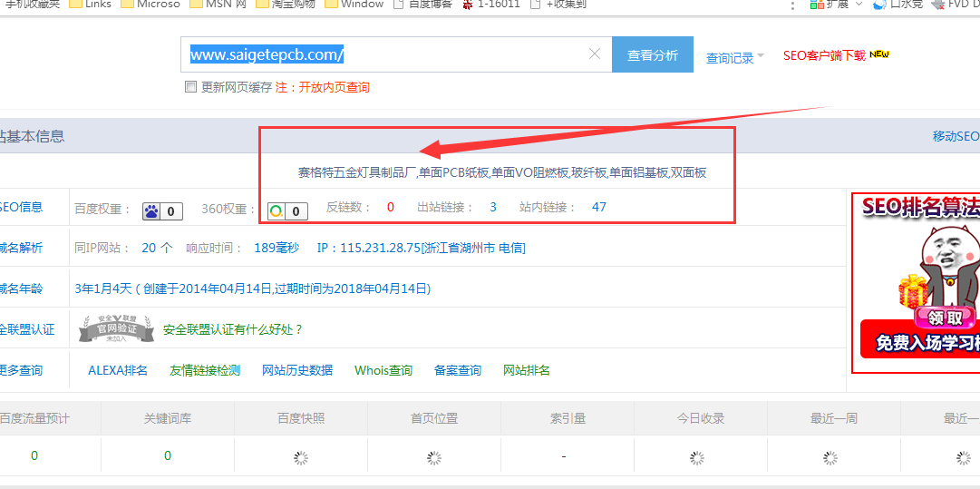Open the +收集到 bookmark
Image resolution: width=980 pixels, height=489 pixels.
pos(558,5)
